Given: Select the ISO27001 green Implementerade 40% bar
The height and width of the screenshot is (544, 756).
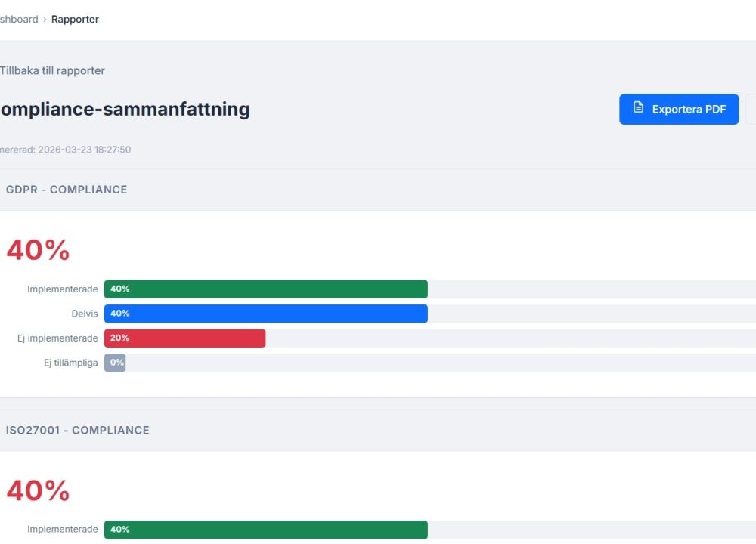Looking at the screenshot, I should pos(265,529).
